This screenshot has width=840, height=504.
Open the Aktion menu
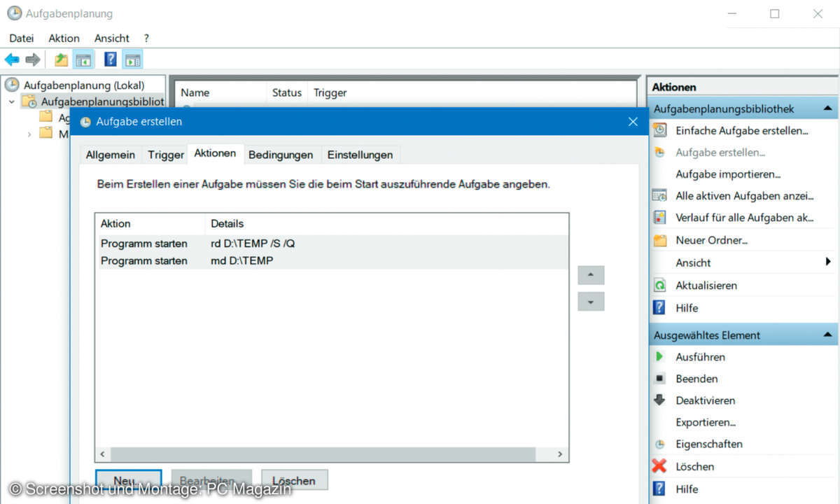64,38
